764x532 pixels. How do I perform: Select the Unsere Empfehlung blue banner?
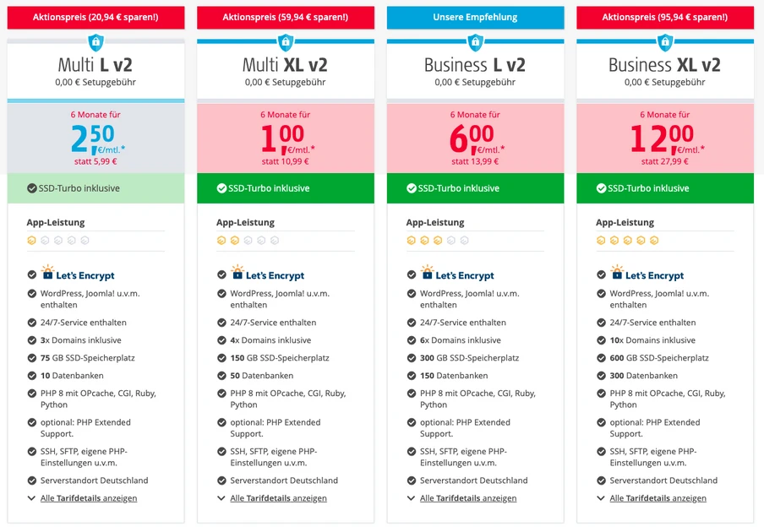pyautogui.click(x=475, y=18)
